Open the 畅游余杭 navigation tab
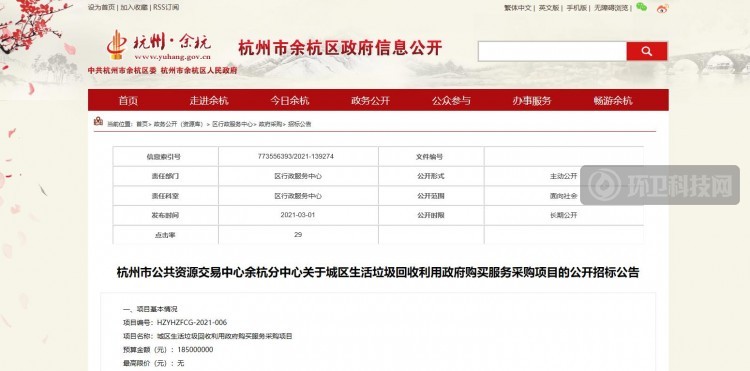Screen dimensions: 750x371 pyautogui.click(x=613, y=100)
